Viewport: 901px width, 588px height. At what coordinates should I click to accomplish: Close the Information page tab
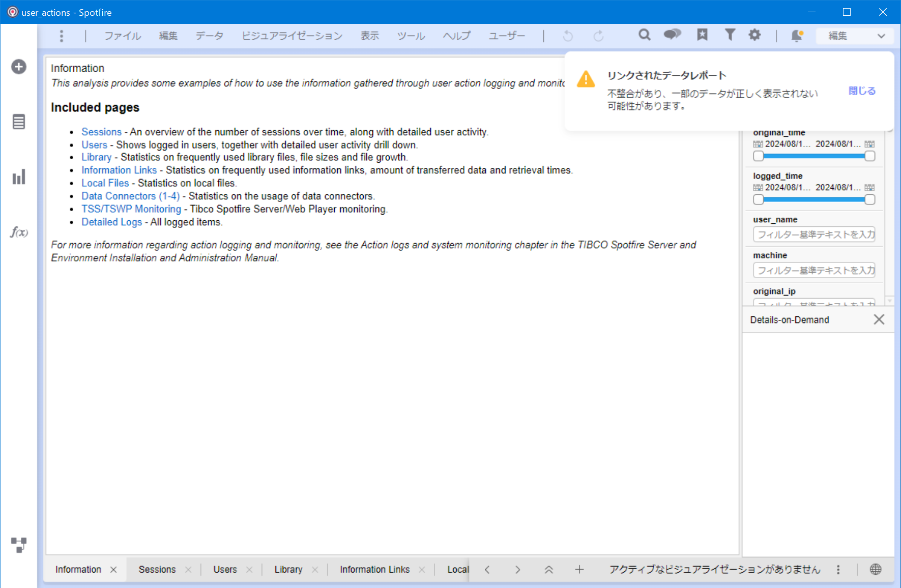(x=113, y=570)
